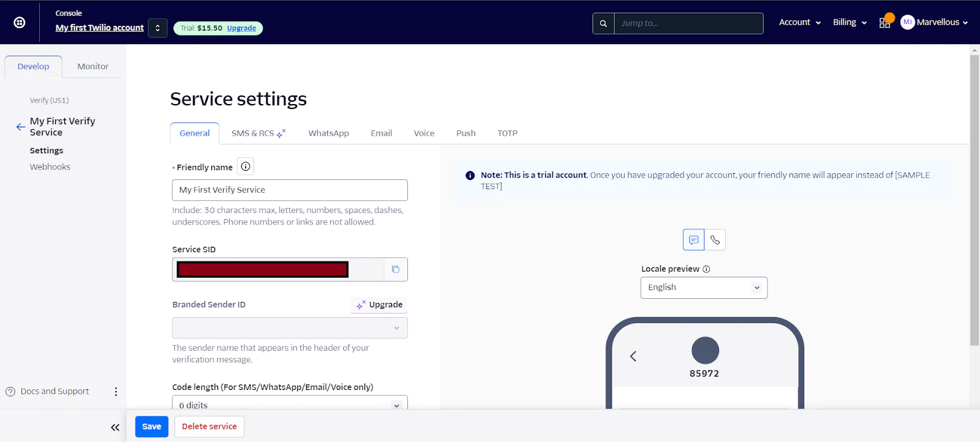Image resolution: width=980 pixels, height=442 pixels.
Task: Click the back arrow beside My First Verify Service
Action: (21, 127)
